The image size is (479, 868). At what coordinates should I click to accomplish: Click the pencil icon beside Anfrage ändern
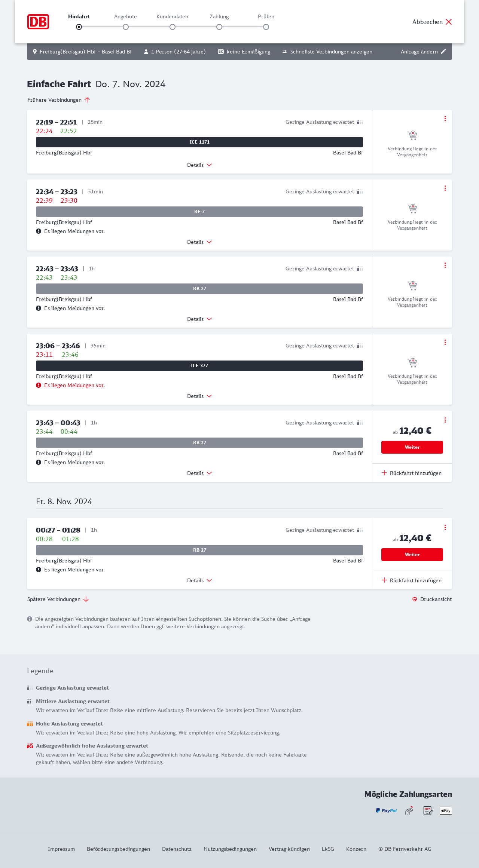(443, 52)
